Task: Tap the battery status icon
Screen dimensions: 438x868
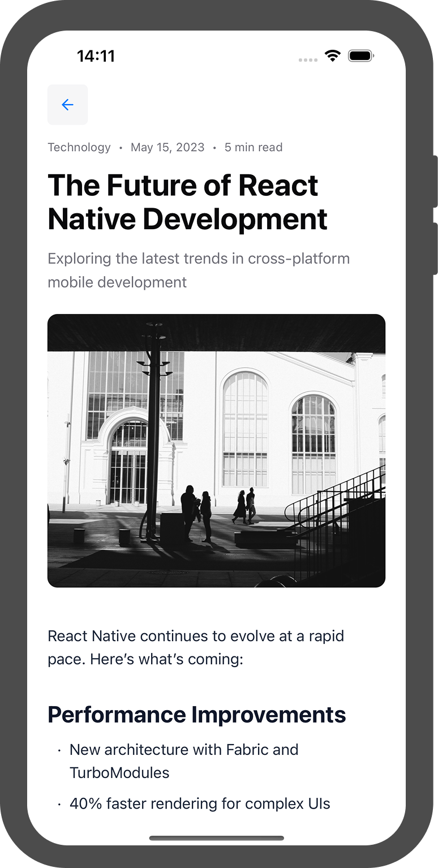Action: click(x=361, y=55)
